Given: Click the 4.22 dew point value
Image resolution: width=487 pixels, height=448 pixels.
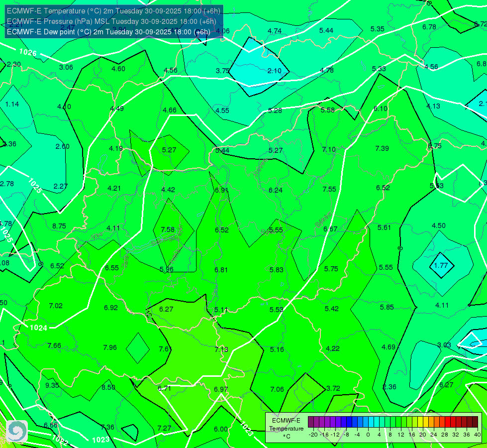Looking at the screenshot, I should (333, 348).
